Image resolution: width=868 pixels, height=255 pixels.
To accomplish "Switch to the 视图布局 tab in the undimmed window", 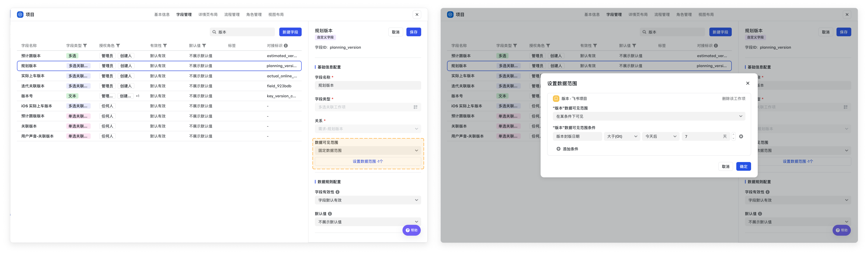I will pyautogui.click(x=276, y=14).
